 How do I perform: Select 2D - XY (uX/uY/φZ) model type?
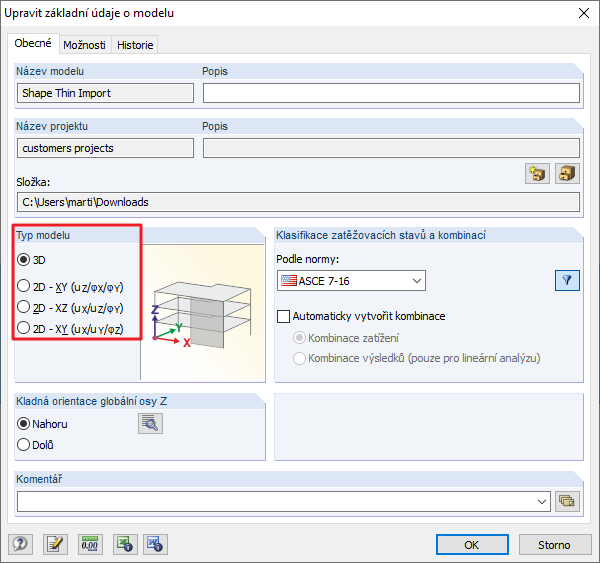[x=23, y=328]
